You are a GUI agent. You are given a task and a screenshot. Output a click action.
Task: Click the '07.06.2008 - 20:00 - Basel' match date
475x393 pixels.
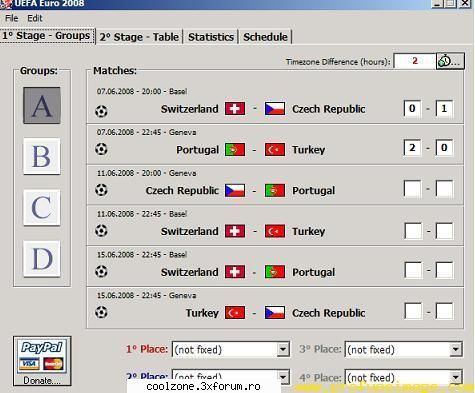142,91
